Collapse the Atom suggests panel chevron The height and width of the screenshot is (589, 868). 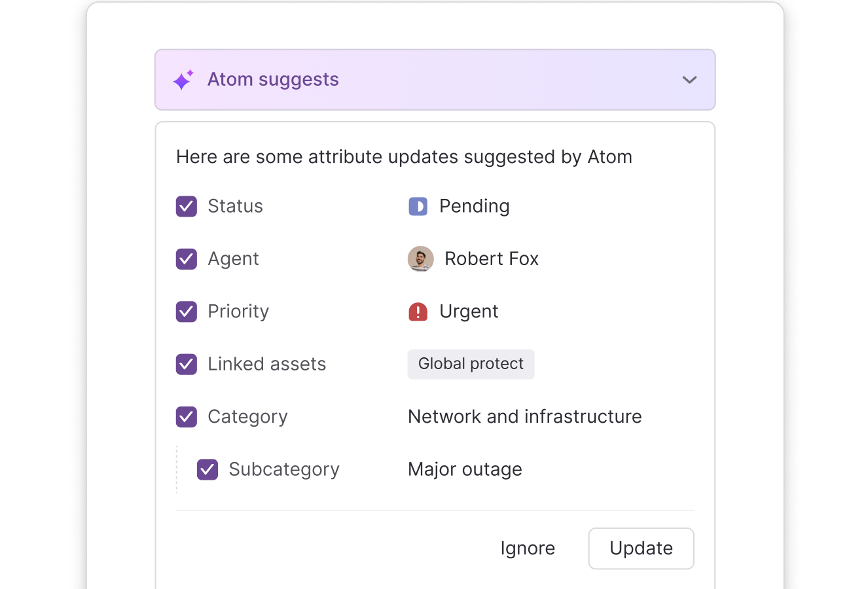tap(689, 80)
